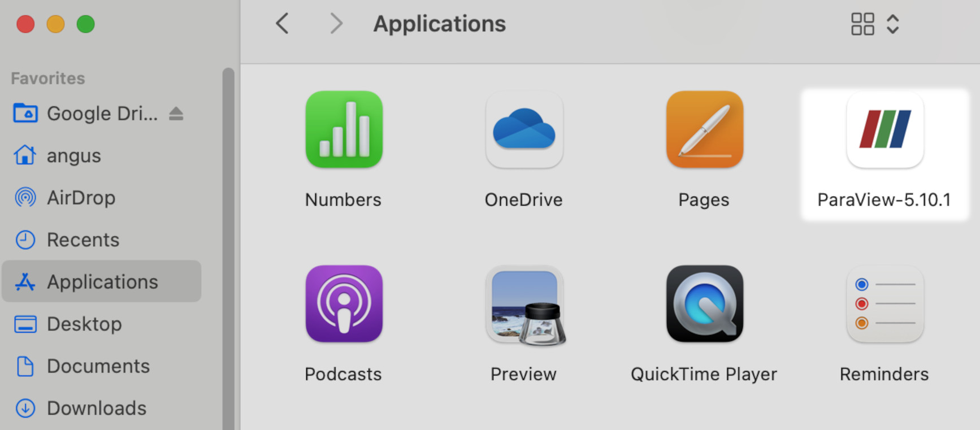Open the Numbers app icon

[x=344, y=129]
